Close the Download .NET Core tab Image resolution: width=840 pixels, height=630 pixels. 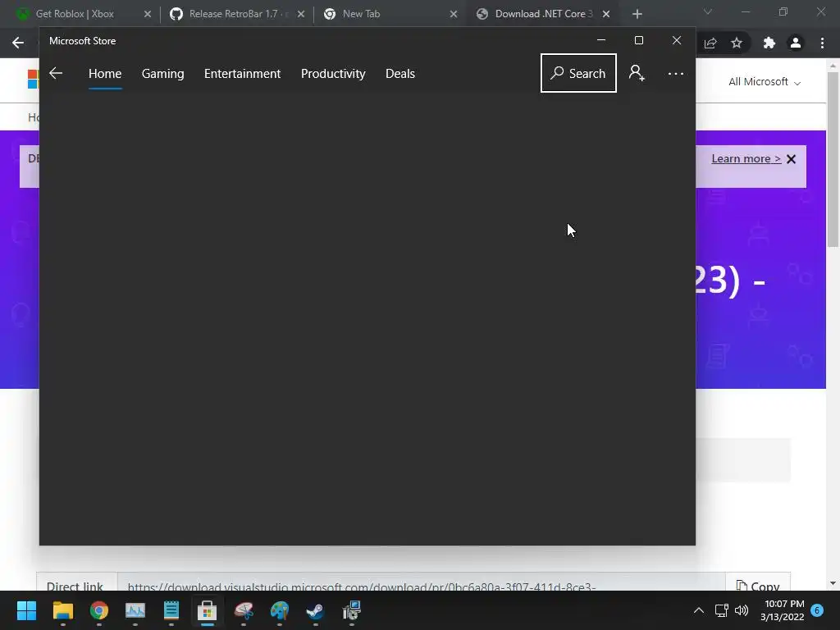tap(606, 14)
